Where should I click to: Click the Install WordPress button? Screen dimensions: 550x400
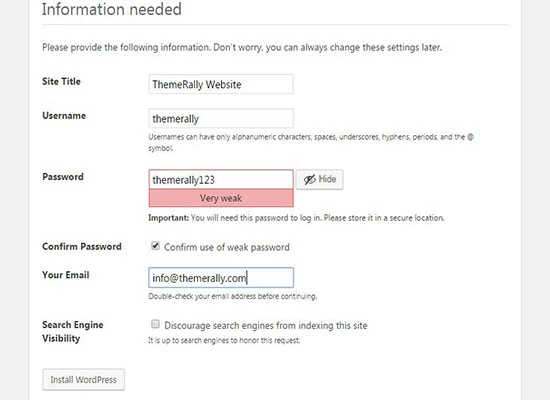click(x=83, y=379)
